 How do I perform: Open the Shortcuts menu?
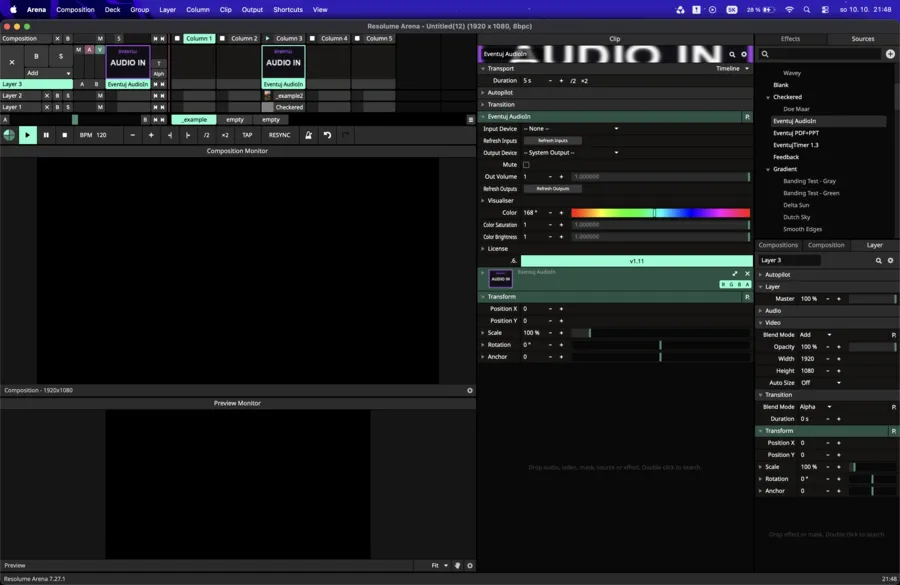(x=288, y=10)
